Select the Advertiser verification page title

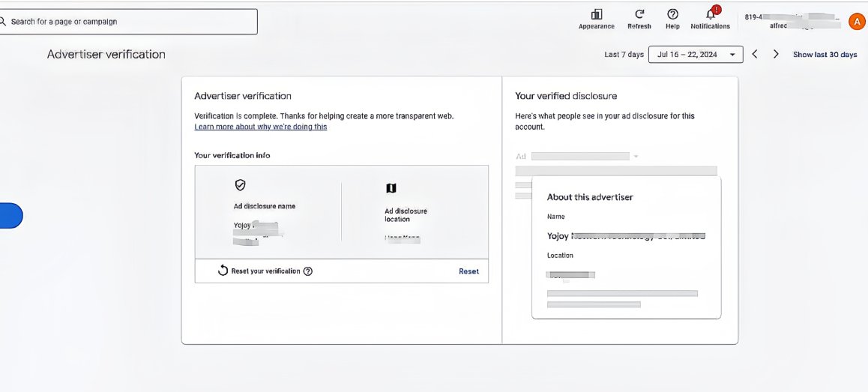[x=106, y=54]
